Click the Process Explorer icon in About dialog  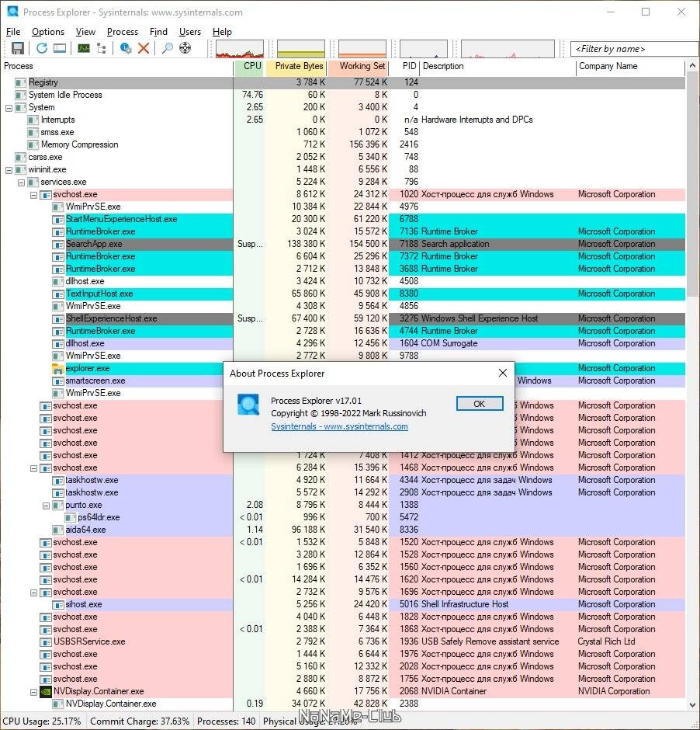[x=248, y=405]
